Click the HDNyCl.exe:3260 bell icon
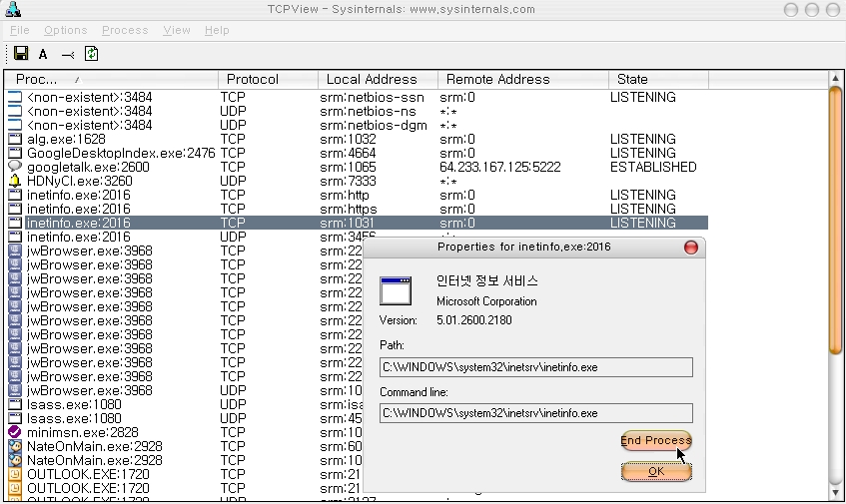This screenshot has width=846, height=504. [15, 181]
